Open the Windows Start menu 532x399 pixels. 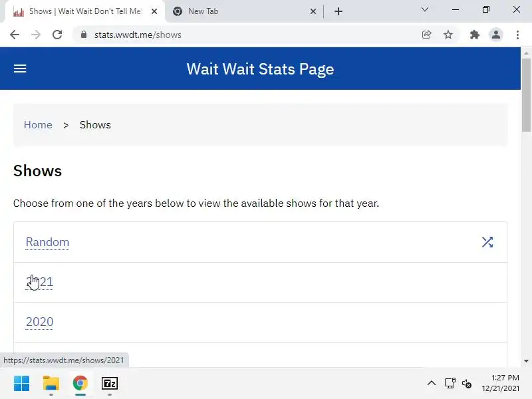[x=22, y=384]
